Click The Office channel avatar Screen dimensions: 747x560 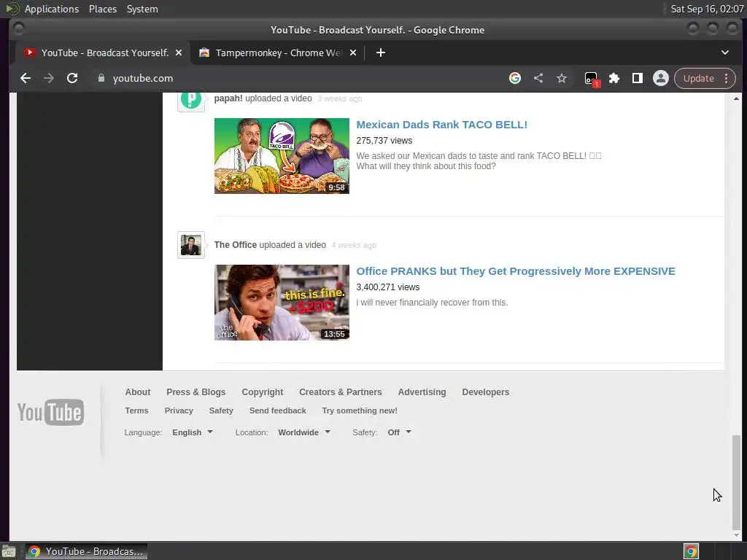point(191,245)
